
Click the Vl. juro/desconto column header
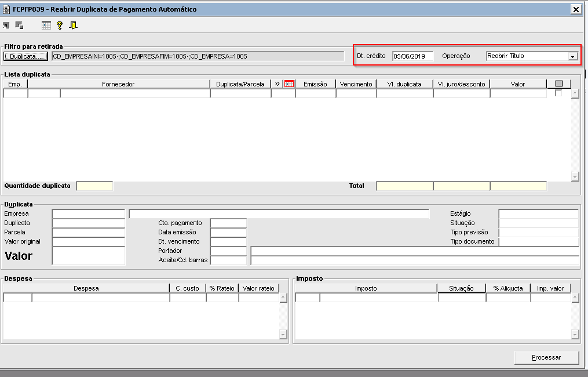click(462, 84)
